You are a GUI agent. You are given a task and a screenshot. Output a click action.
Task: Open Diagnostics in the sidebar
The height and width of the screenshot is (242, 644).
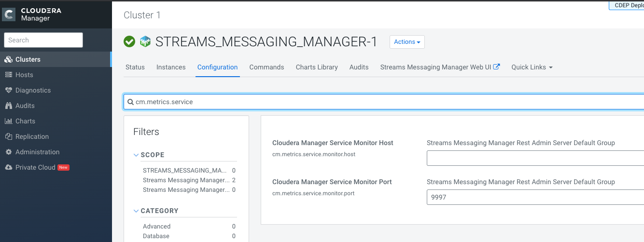coord(56,90)
